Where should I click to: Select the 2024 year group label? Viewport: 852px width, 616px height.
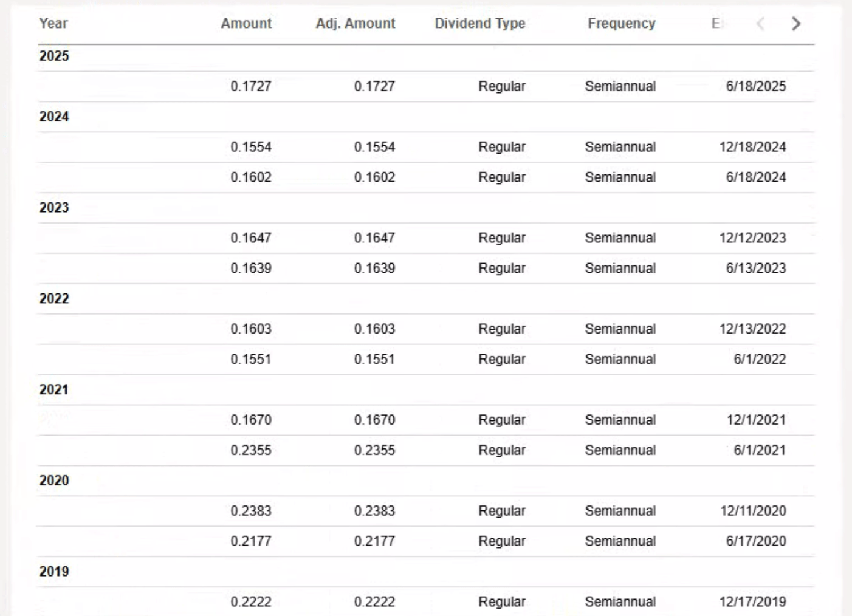point(54,117)
